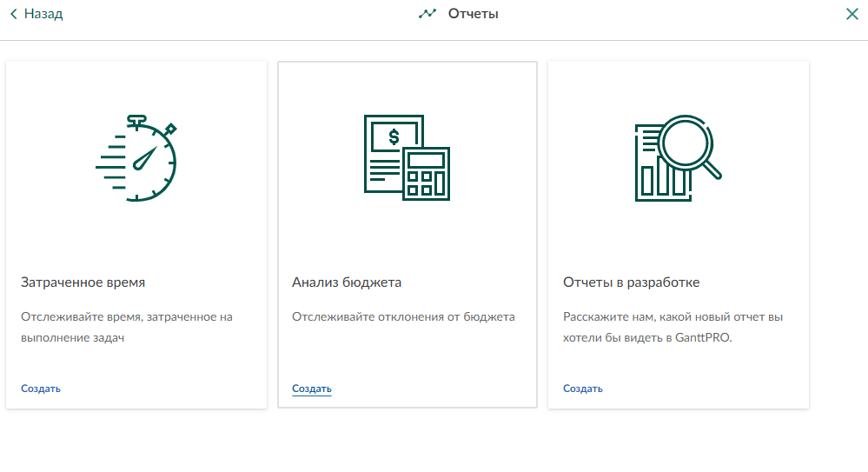The width and height of the screenshot is (868, 472).
Task: Click the Отчеты page heading
Action: point(474,14)
